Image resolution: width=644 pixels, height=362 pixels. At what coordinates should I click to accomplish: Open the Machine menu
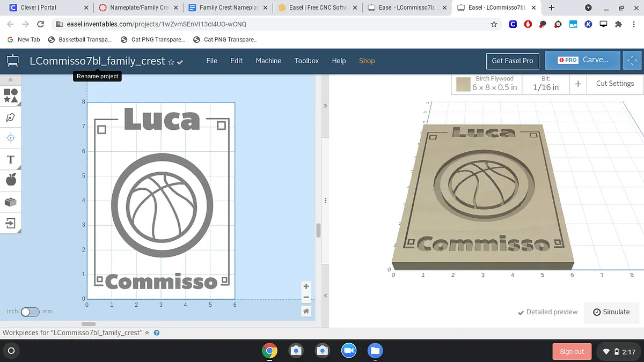point(268,61)
